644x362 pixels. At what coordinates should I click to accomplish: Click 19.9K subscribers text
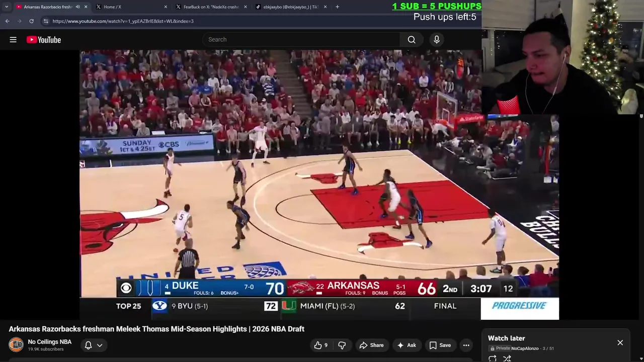coord(45,349)
